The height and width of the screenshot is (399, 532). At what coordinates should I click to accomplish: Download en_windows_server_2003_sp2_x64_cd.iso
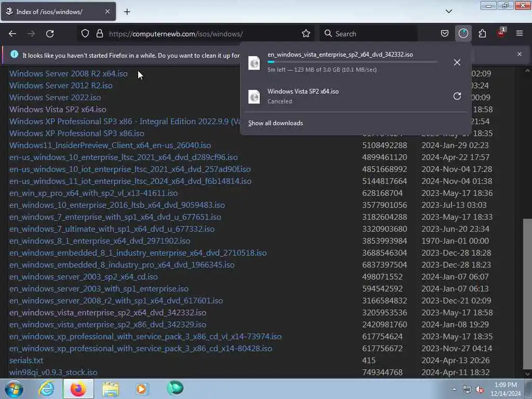point(84,277)
